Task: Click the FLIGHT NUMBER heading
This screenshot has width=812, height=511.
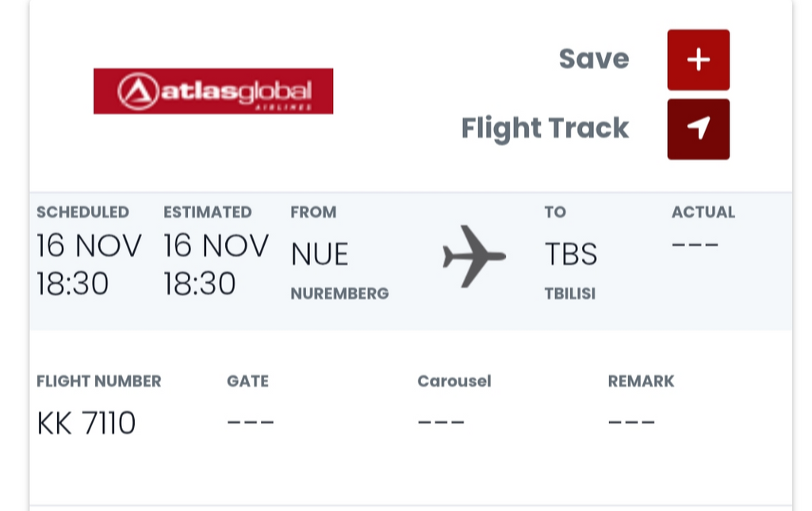Action: [x=99, y=381]
